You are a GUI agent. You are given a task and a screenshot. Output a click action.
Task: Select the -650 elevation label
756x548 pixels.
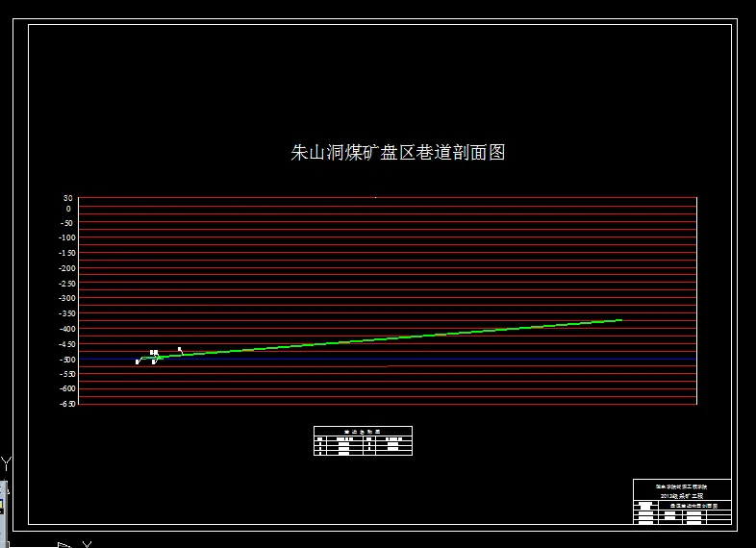[67, 404]
